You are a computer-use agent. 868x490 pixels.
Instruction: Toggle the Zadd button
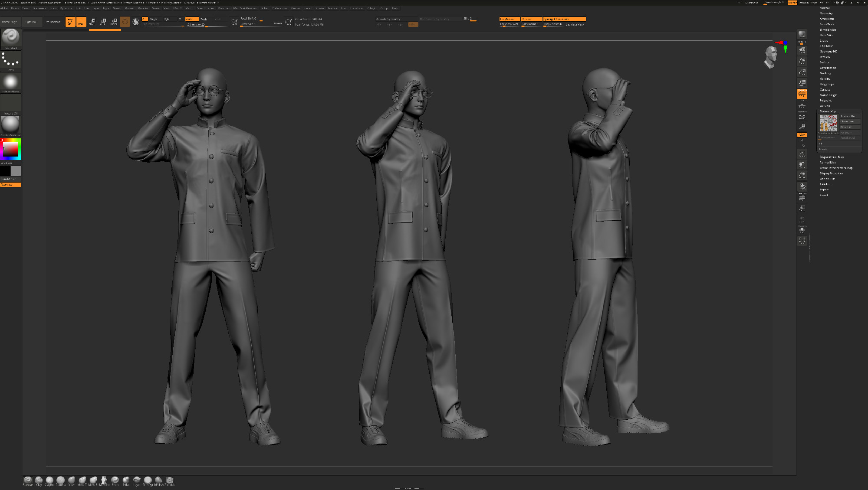pos(192,19)
